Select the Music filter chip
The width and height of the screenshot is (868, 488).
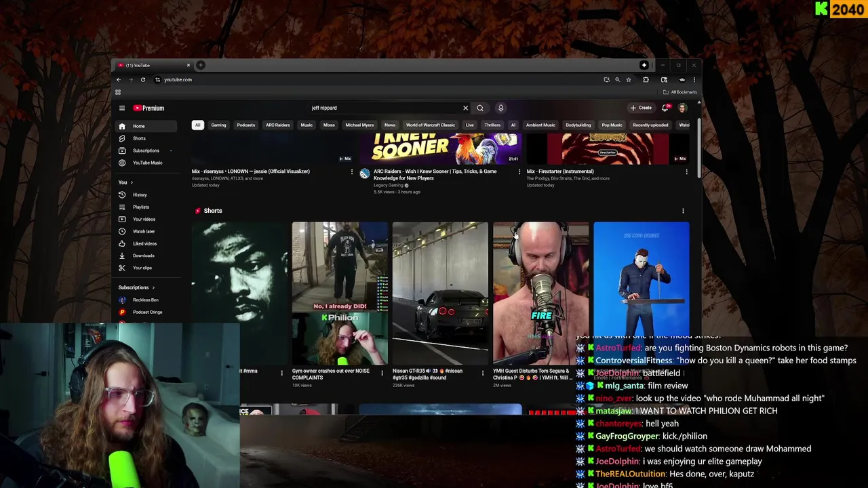point(307,125)
